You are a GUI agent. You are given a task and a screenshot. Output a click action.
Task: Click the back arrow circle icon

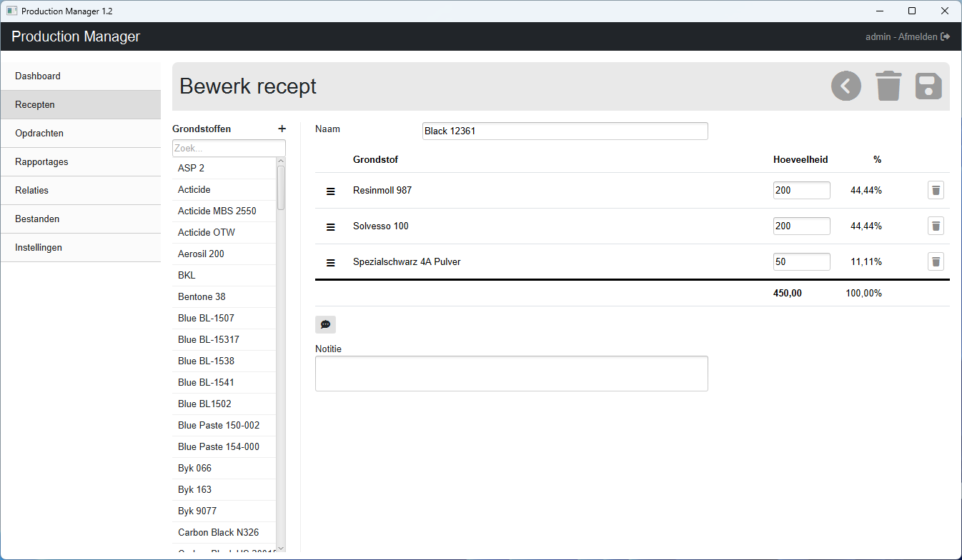coord(846,86)
